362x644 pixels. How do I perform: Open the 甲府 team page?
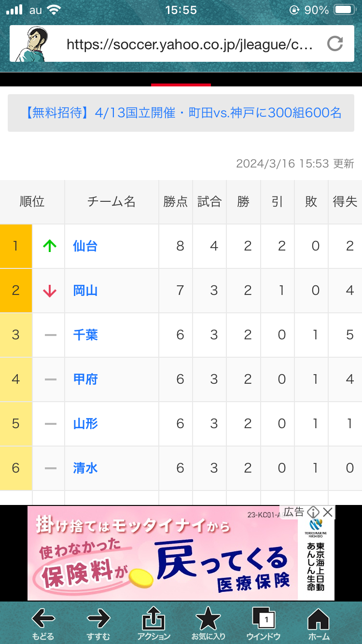(85, 379)
